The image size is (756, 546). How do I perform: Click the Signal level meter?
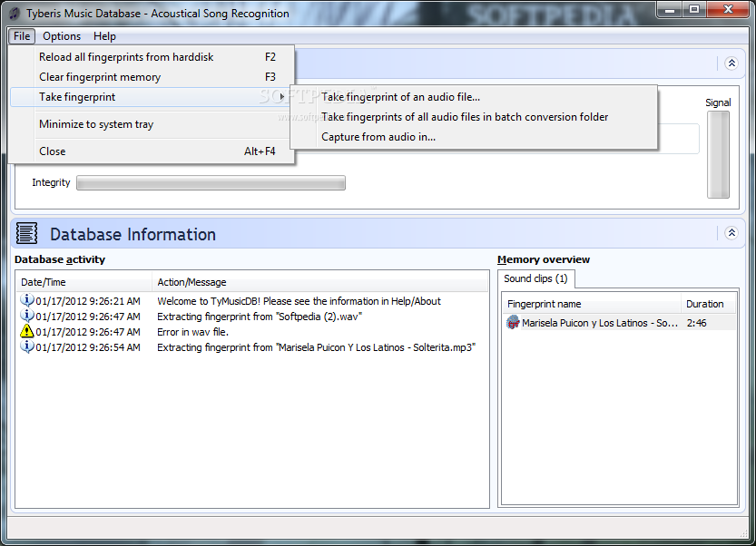pos(718,154)
